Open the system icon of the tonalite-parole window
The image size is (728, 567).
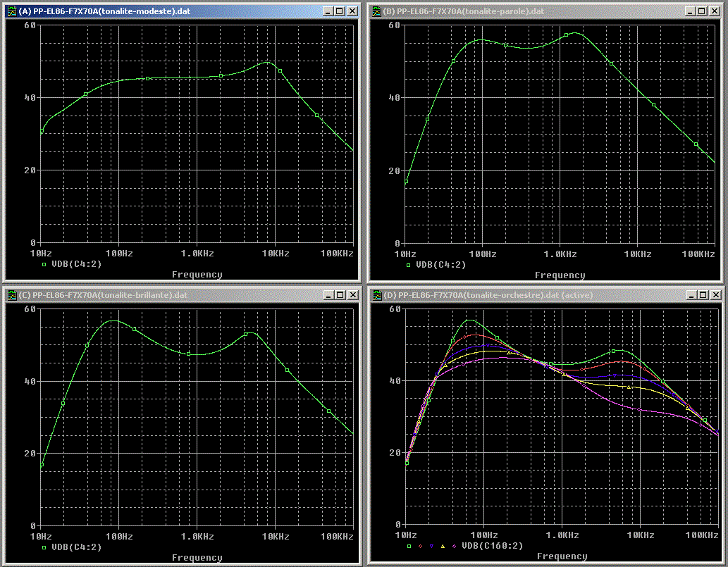pos(375,11)
